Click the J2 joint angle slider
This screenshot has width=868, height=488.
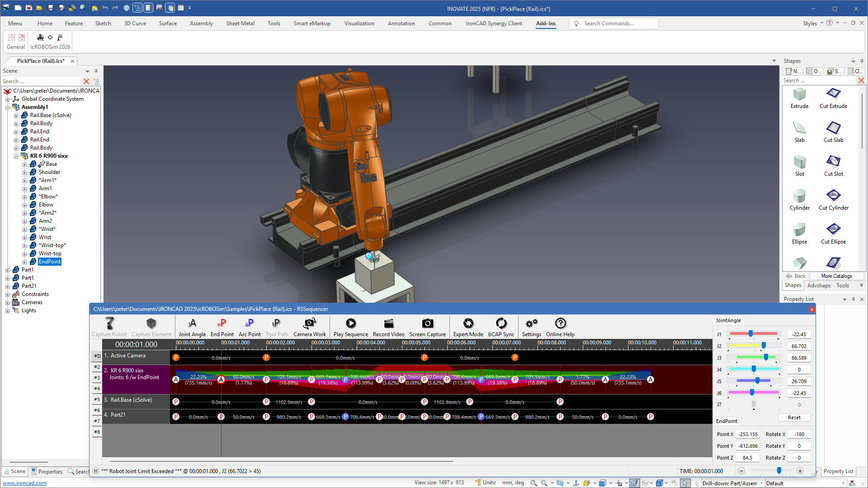754,346
